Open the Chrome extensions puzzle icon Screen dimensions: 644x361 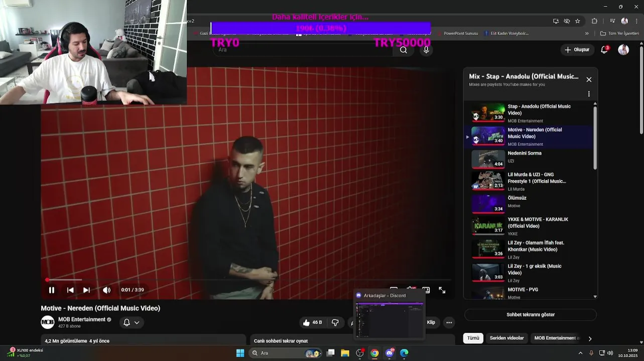595,21
